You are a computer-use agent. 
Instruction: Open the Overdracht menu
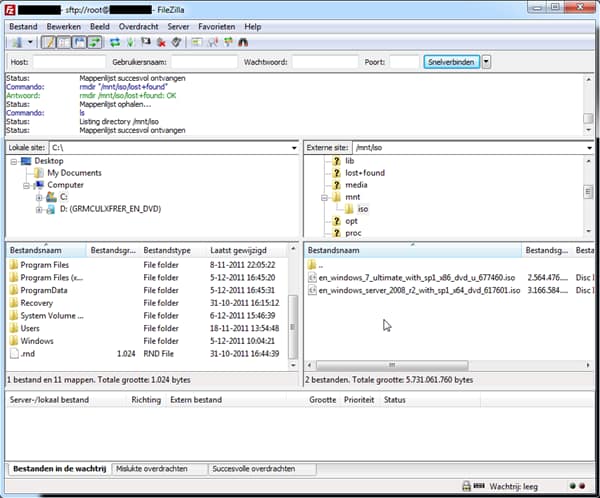click(x=139, y=27)
